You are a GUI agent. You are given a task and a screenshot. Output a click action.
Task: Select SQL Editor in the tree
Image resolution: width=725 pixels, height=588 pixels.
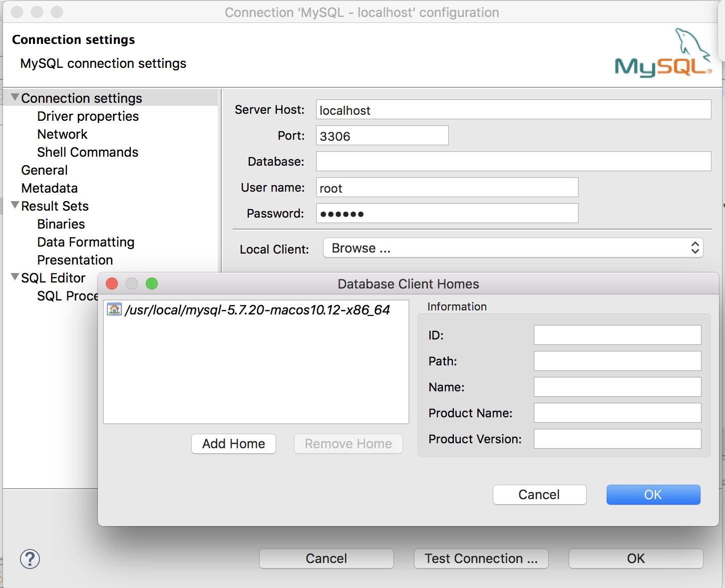(53, 278)
